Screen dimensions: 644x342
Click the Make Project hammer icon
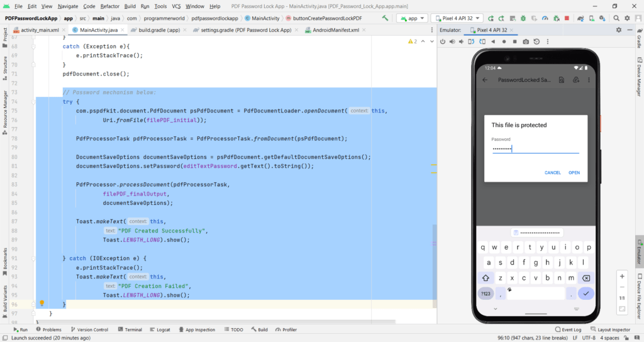coord(385,18)
